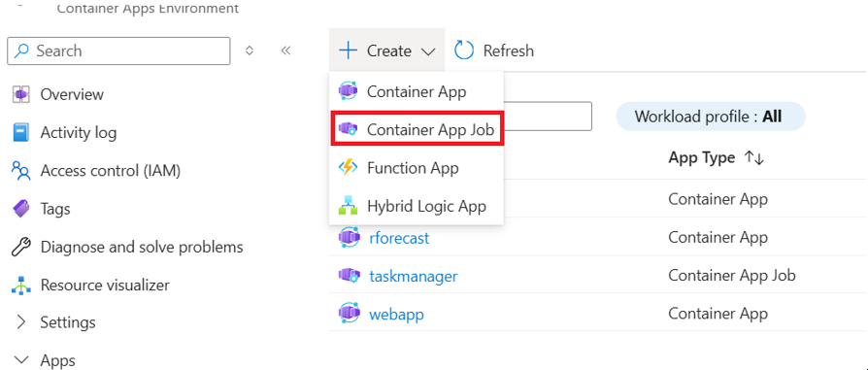Open Resource visualizer page
Viewport: 868px width, 370px height.
point(105,286)
